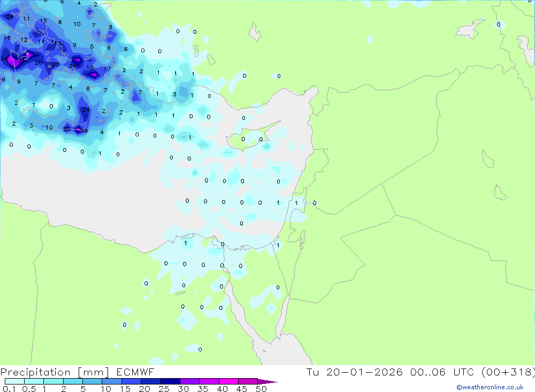Click the '30' legend scale label
This screenshot has width=535, height=392.
tap(183, 389)
